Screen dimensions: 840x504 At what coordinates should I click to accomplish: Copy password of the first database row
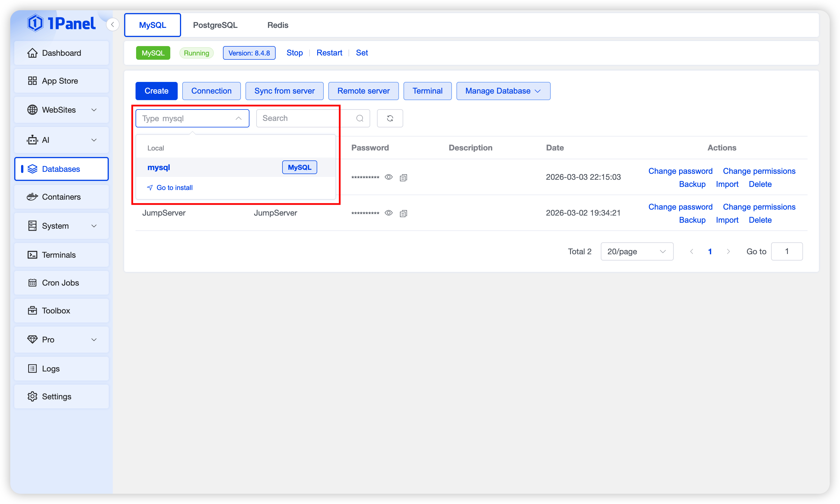403,177
